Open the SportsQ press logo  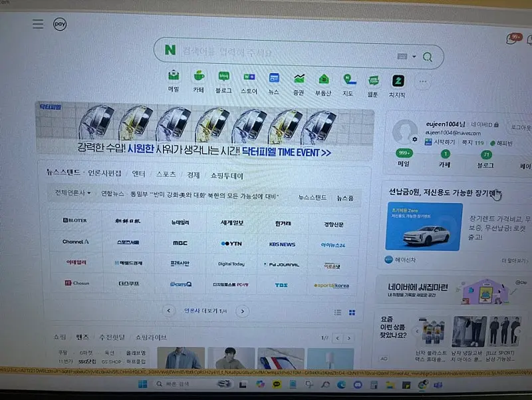[180, 284]
